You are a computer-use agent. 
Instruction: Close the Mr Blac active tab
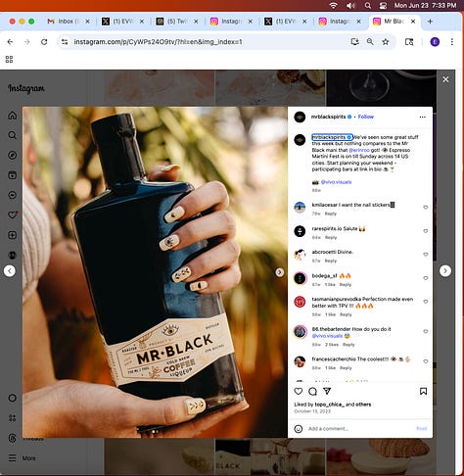[413, 22]
